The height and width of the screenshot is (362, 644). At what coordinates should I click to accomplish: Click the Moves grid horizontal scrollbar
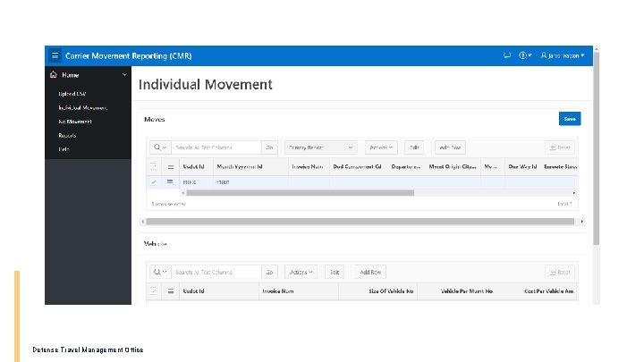click(x=295, y=192)
